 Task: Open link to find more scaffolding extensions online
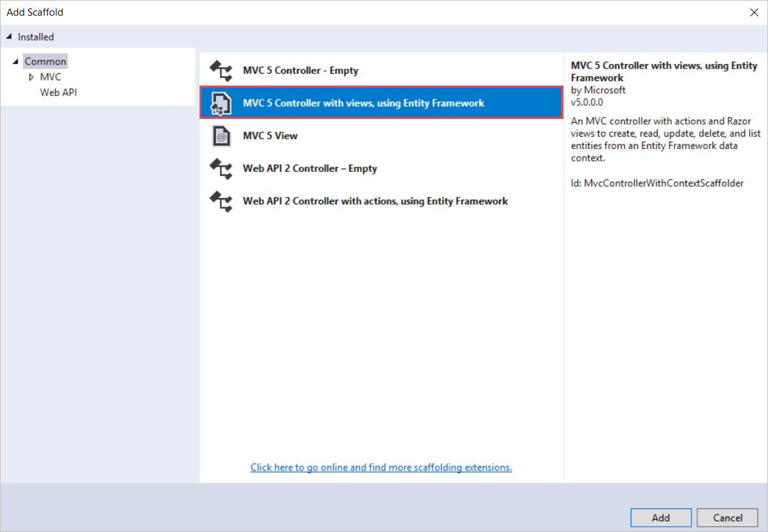tap(381, 467)
